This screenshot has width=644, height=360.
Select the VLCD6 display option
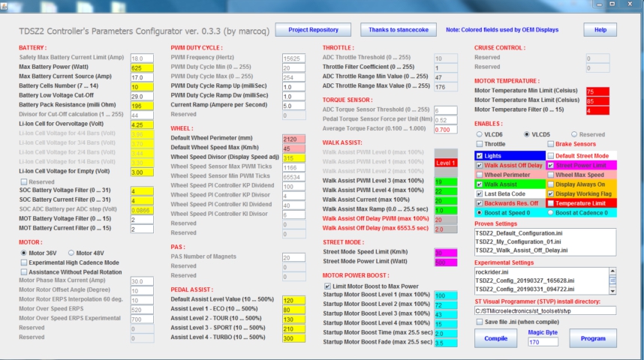(x=480, y=134)
